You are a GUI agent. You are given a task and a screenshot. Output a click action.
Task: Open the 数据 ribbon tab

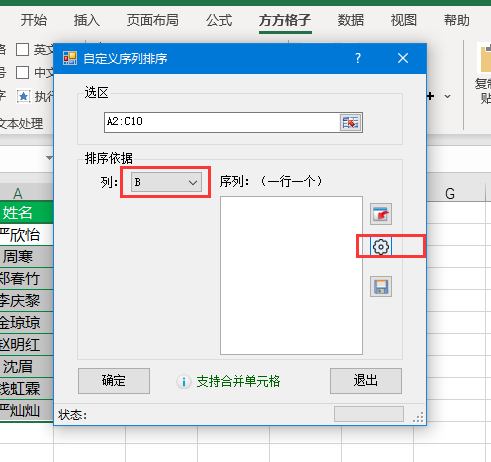[351, 20]
